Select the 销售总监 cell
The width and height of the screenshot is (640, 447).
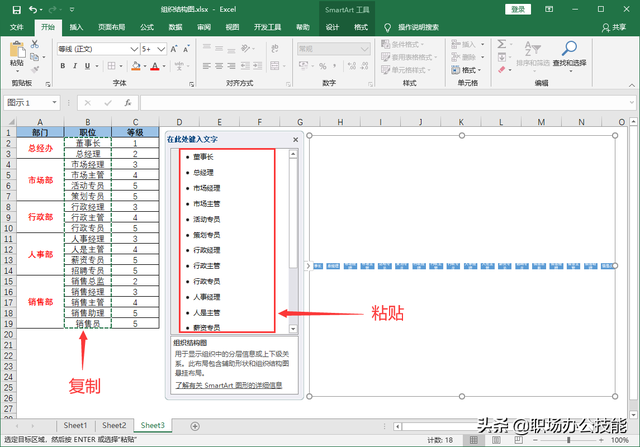[x=88, y=281]
